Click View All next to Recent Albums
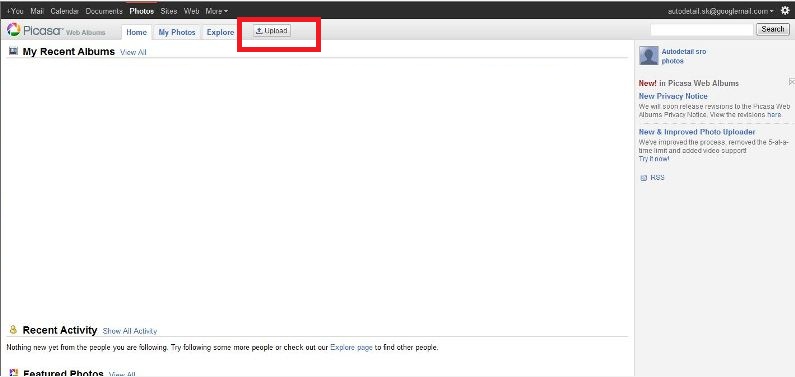The image size is (795, 377). click(133, 52)
